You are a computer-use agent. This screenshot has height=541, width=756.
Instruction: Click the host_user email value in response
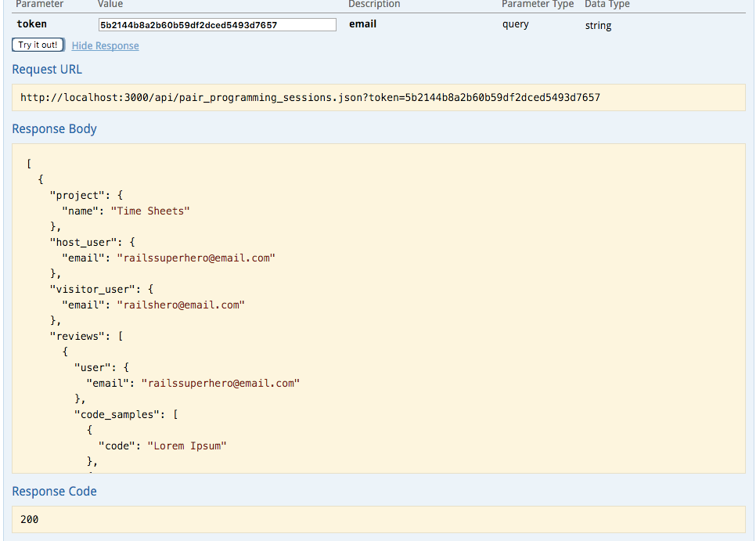click(196, 258)
